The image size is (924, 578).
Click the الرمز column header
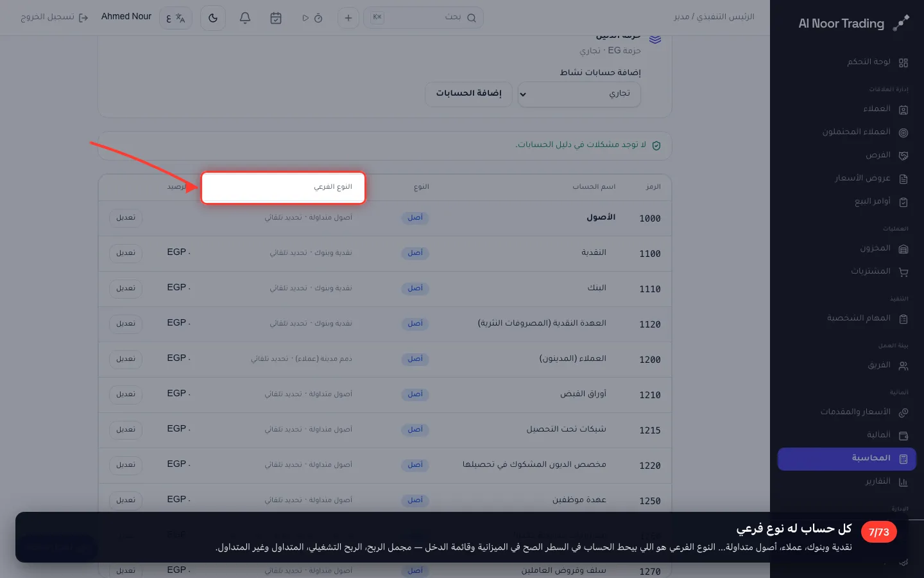pos(653,187)
